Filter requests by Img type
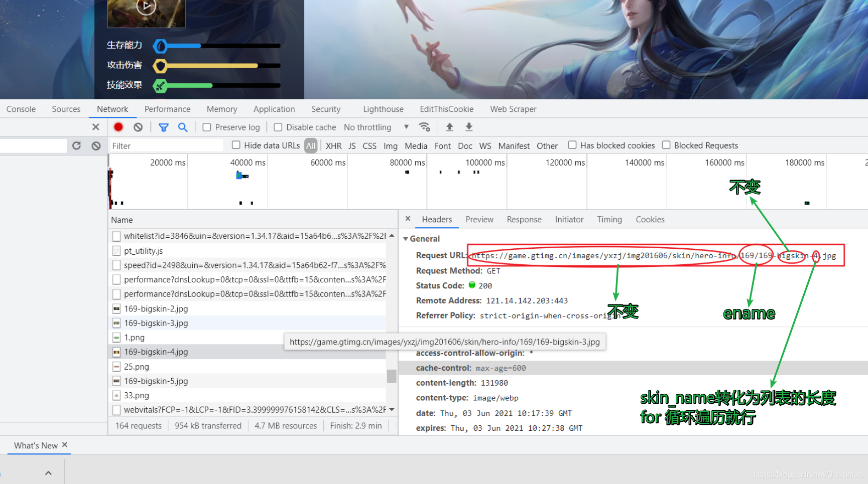Image resolution: width=868 pixels, height=484 pixels. tap(390, 145)
